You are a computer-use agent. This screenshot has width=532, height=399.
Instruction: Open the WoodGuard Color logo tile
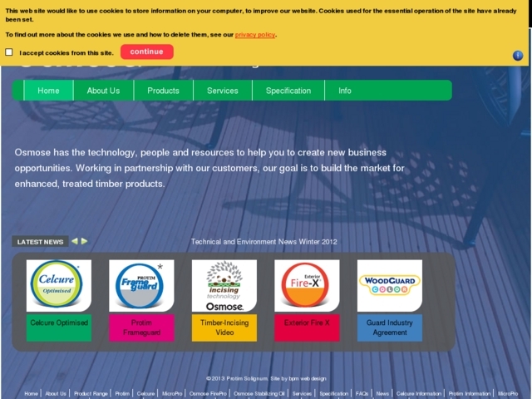(x=389, y=285)
